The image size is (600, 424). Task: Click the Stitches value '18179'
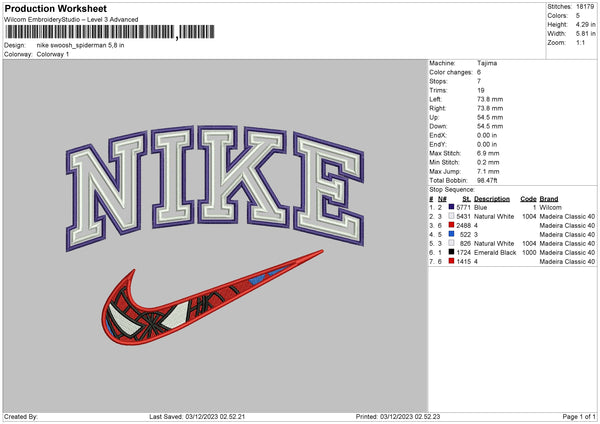coord(585,7)
